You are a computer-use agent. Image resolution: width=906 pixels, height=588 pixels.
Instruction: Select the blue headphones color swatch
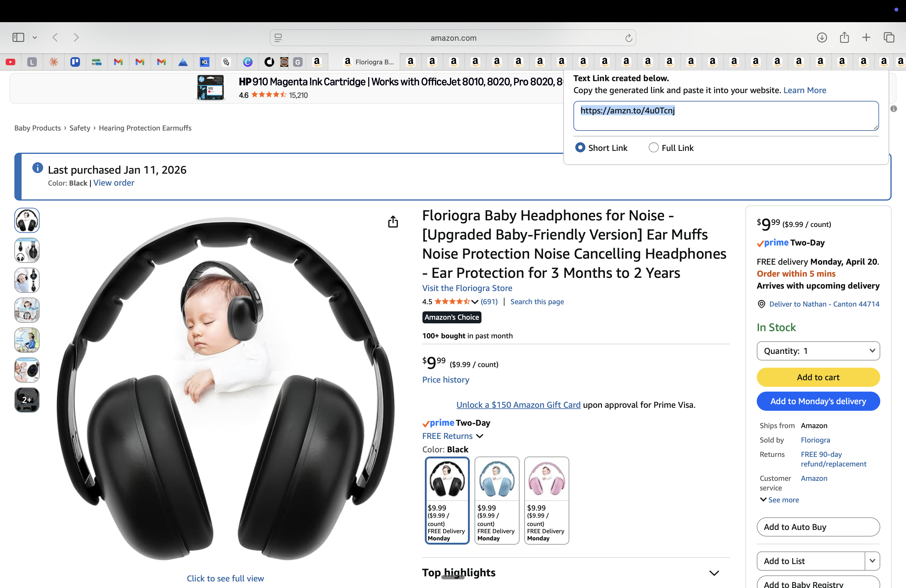[497, 500]
